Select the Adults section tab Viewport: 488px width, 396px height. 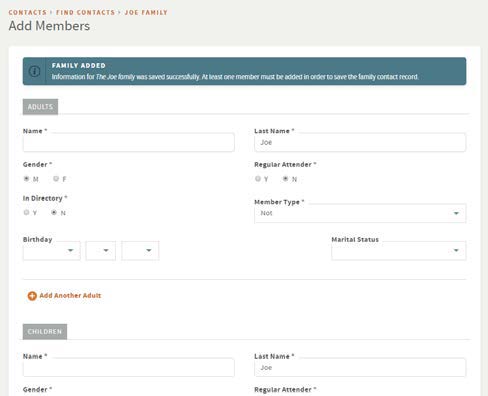[40, 107]
